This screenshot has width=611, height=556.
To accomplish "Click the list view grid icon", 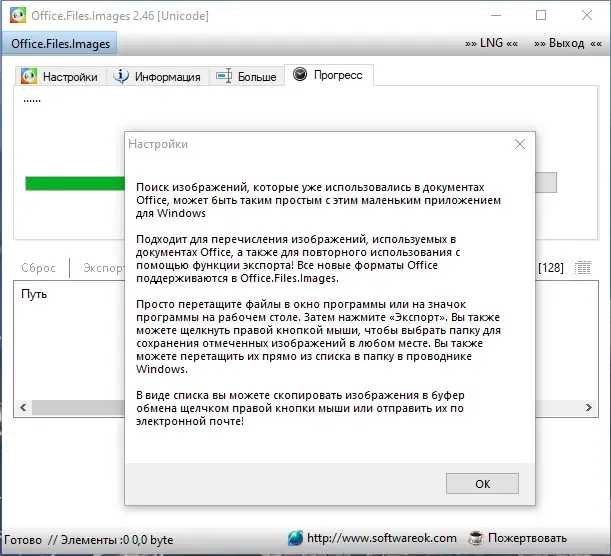I will 583,268.
